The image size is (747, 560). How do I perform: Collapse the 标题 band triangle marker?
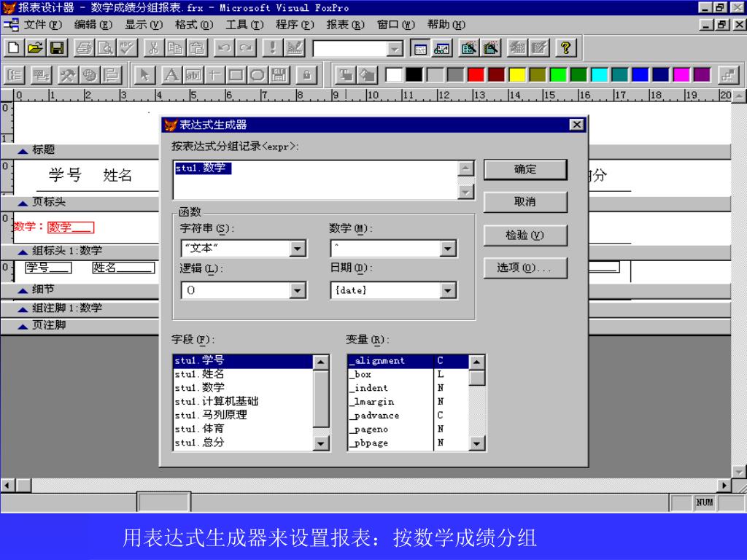click(x=23, y=151)
